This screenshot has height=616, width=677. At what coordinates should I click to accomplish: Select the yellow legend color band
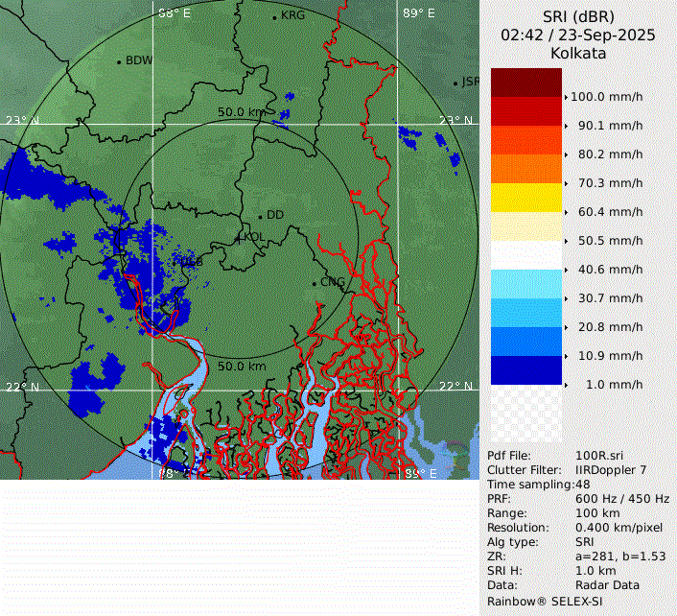point(525,199)
